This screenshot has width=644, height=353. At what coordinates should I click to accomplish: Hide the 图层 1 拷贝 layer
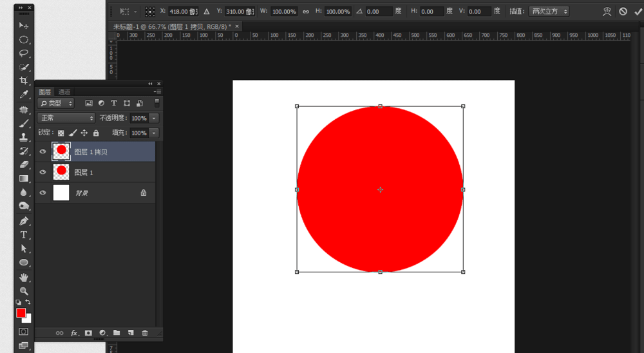(x=43, y=152)
